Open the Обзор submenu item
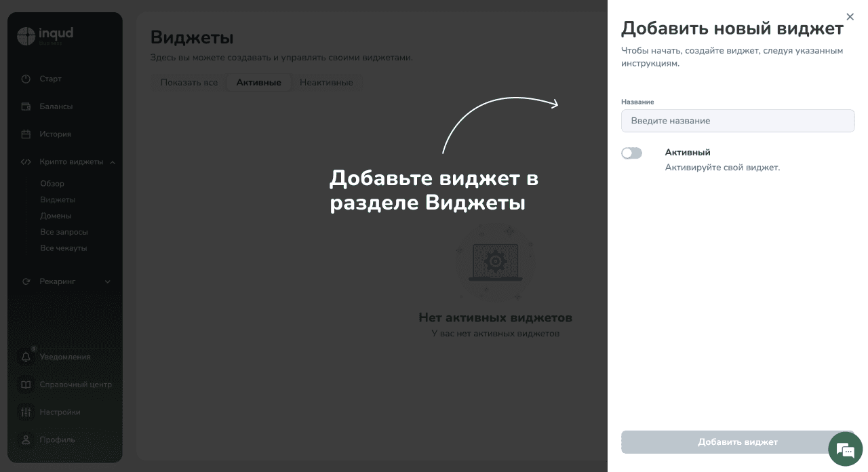 (x=52, y=184)
